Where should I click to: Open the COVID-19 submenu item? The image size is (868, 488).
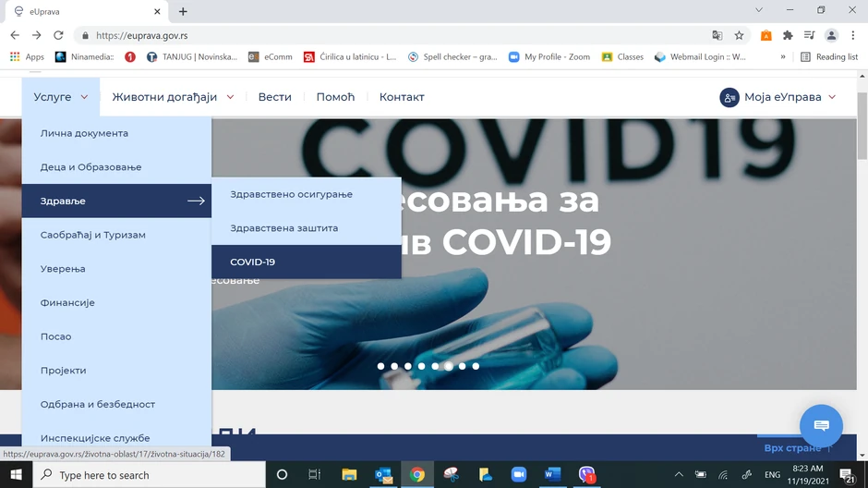click(307, 262)
